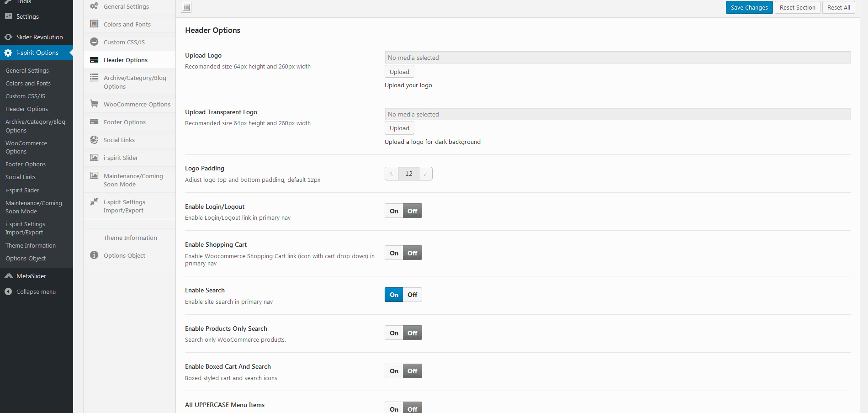Click Reset All button
Screen dimensions: 868x413
tap(838, 7)
